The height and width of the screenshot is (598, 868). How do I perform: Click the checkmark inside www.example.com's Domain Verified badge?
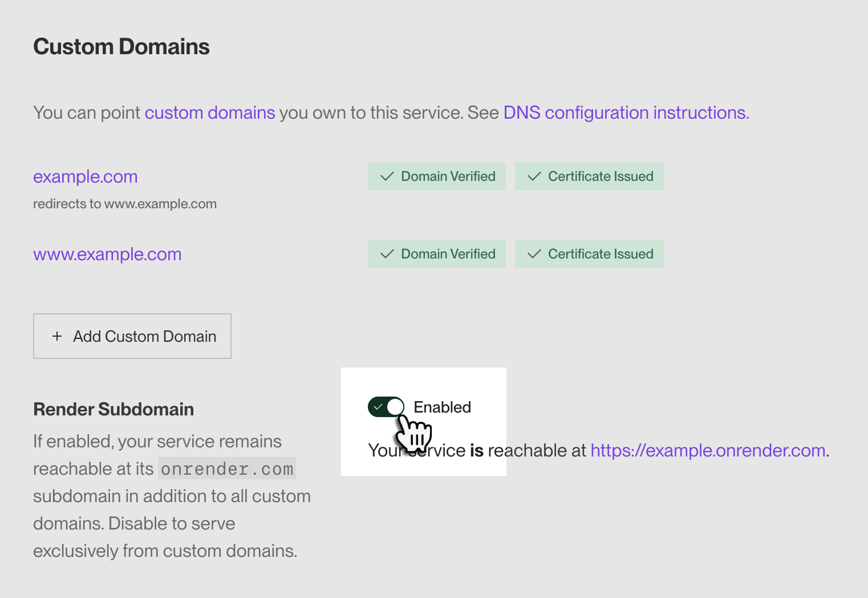387,253
